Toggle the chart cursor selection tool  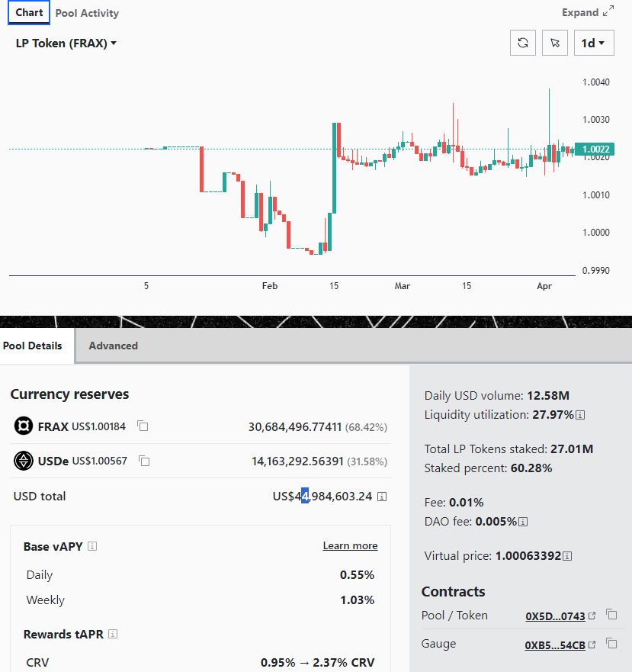(555, 43)
